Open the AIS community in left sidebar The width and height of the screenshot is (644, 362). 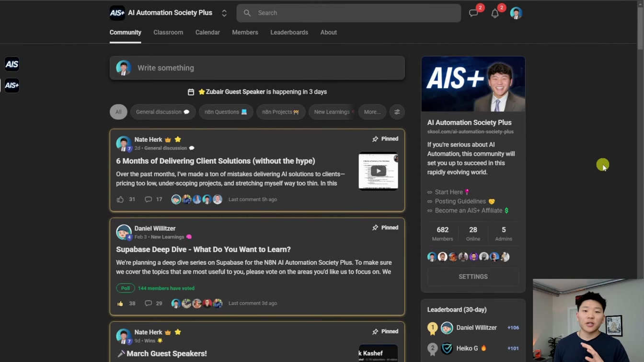(x=12, y=64)
